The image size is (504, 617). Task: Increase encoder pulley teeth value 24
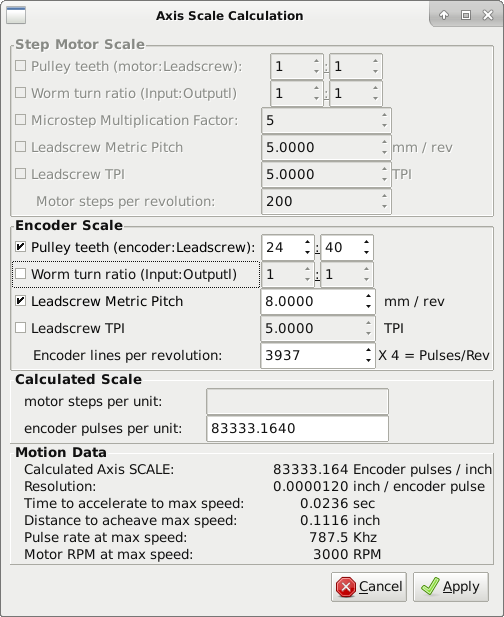[x=308, y=242]
